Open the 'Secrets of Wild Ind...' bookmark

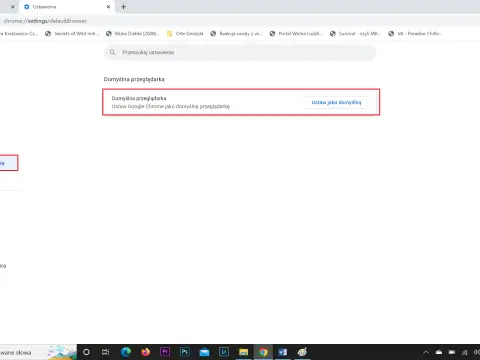tap(72, 34)
